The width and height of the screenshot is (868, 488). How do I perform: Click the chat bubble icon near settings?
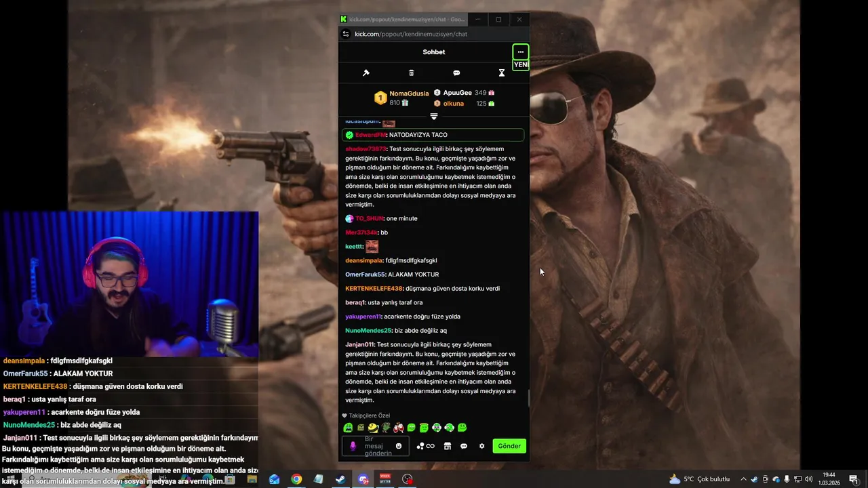(x=464, y=446)
